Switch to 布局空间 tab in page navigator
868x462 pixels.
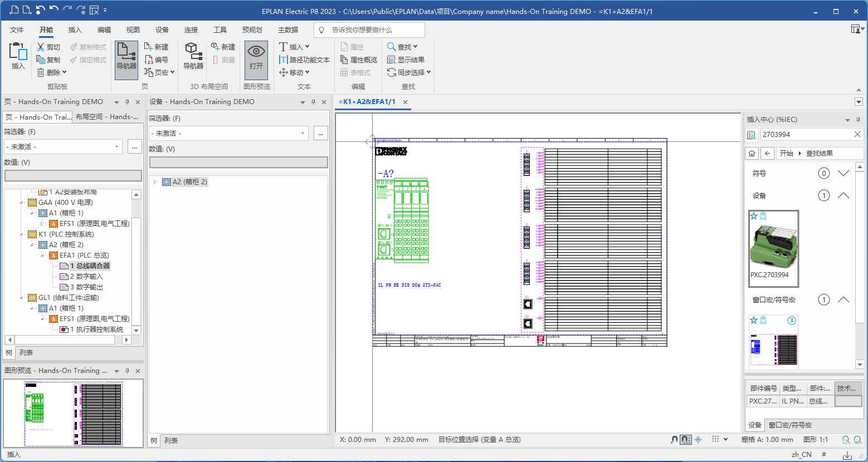[x=106, y=117]
